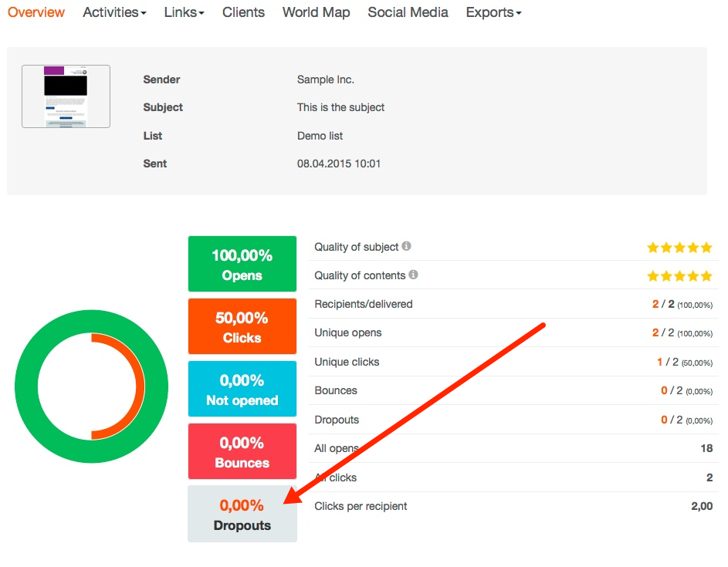Open the newsletter preview thumbnail
Image resolution: width=728 pixels, height=567 pixels.
point(66,96)
